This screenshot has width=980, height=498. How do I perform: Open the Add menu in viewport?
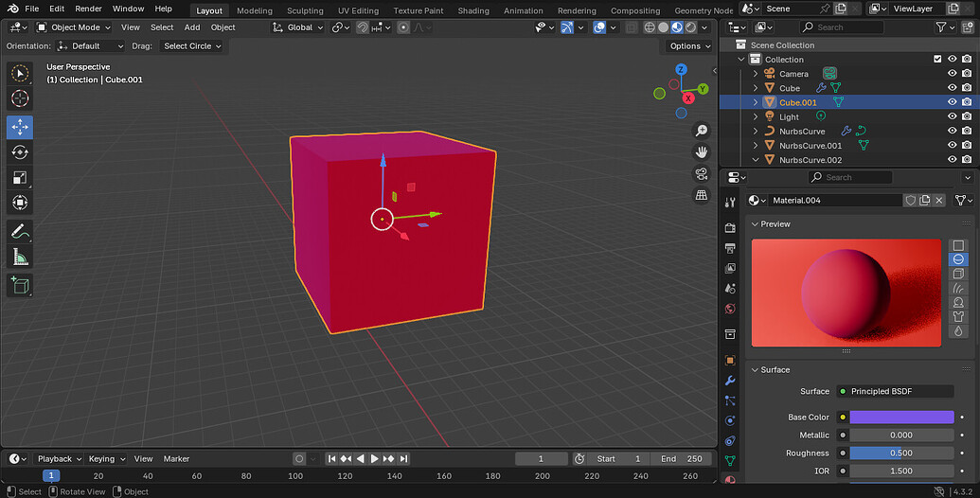pyautogui.click(x=192, y=27)
